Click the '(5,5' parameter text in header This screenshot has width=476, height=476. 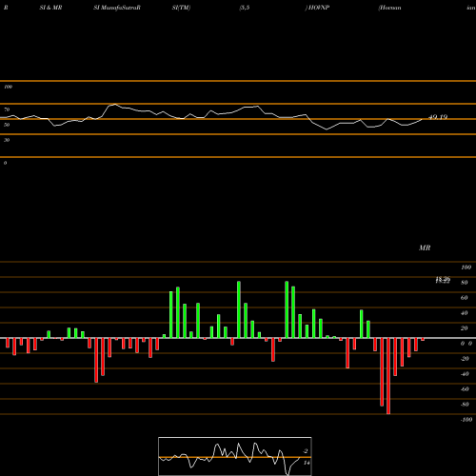245,8
